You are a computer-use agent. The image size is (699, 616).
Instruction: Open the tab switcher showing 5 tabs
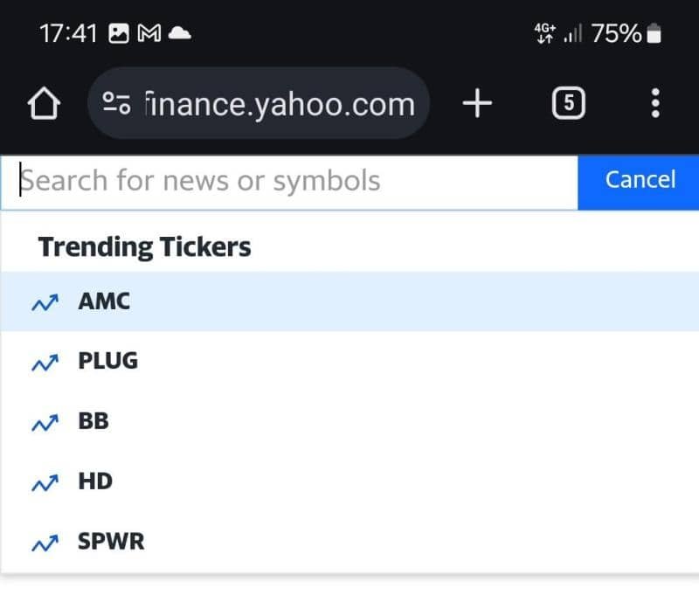coord(569,105)
